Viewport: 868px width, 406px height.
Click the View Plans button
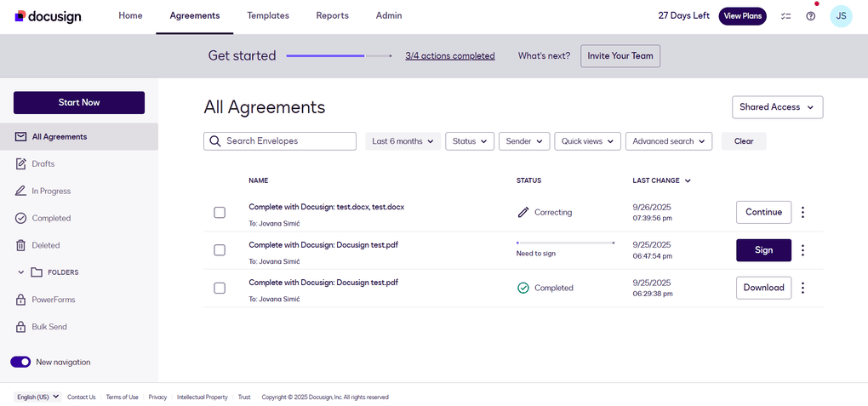pyautogui.click(x=742, y=16)
